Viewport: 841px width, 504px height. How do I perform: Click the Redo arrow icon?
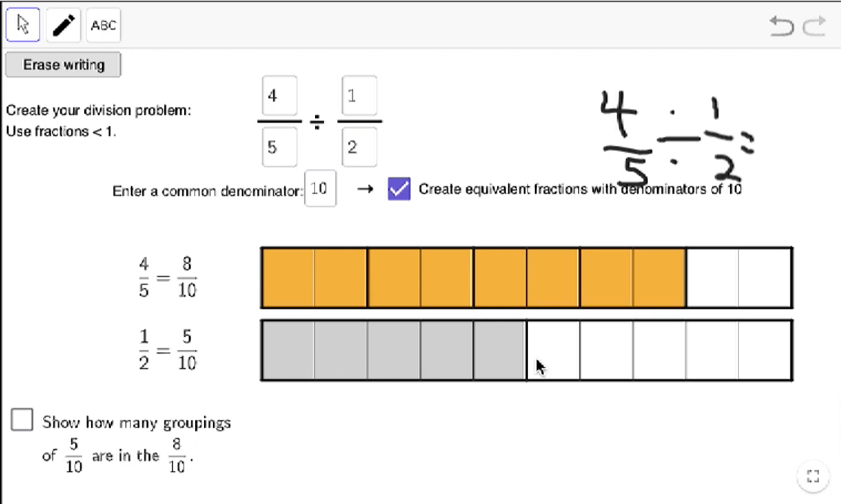[x=814, y=27]
